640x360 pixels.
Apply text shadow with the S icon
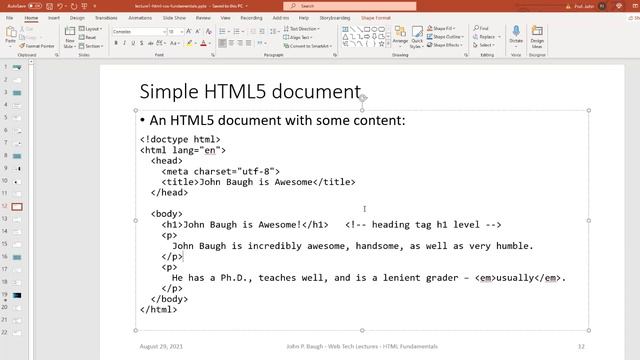pyautogui.click(x=142, y=43)
